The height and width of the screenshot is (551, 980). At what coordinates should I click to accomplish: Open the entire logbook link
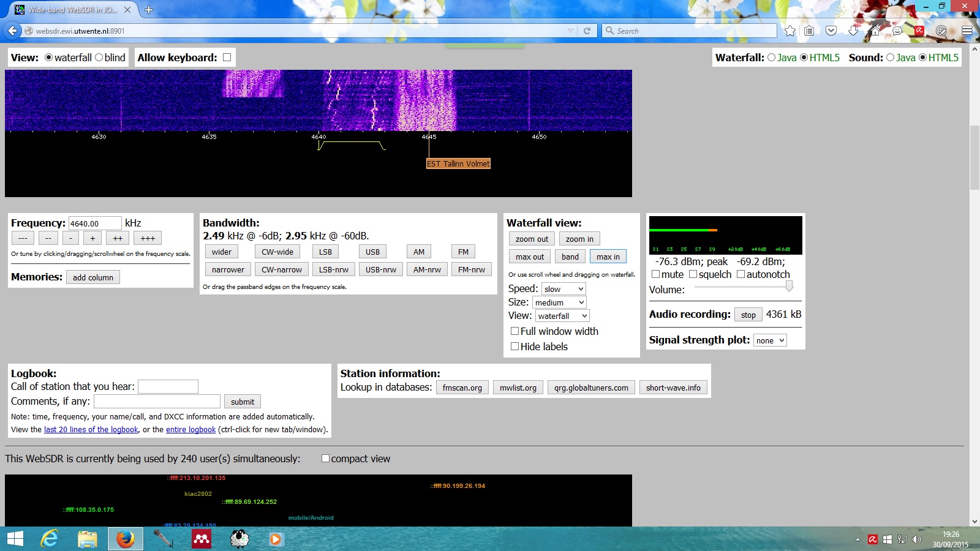[190, 430]
